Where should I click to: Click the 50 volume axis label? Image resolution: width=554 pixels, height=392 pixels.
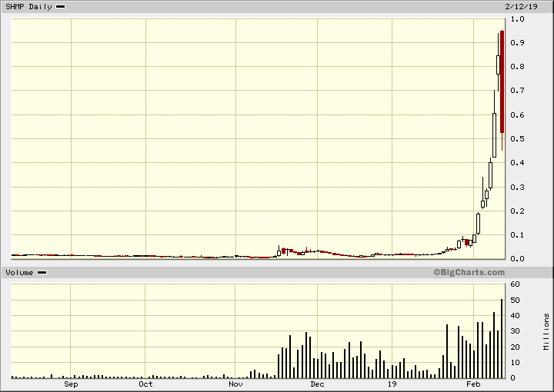click(x=515, y=301)
